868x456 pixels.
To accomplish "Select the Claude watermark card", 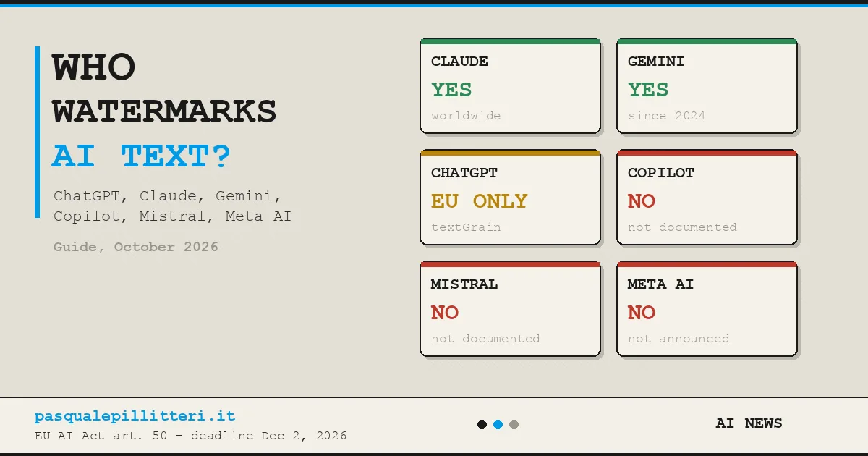I will [x=510, y=86].
